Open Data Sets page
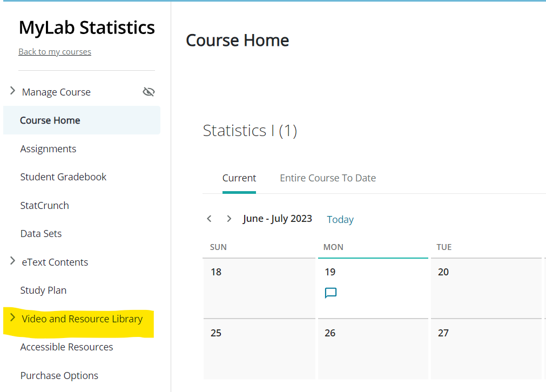The height and width of the screenshot is (392, 546). coord(41,234)
